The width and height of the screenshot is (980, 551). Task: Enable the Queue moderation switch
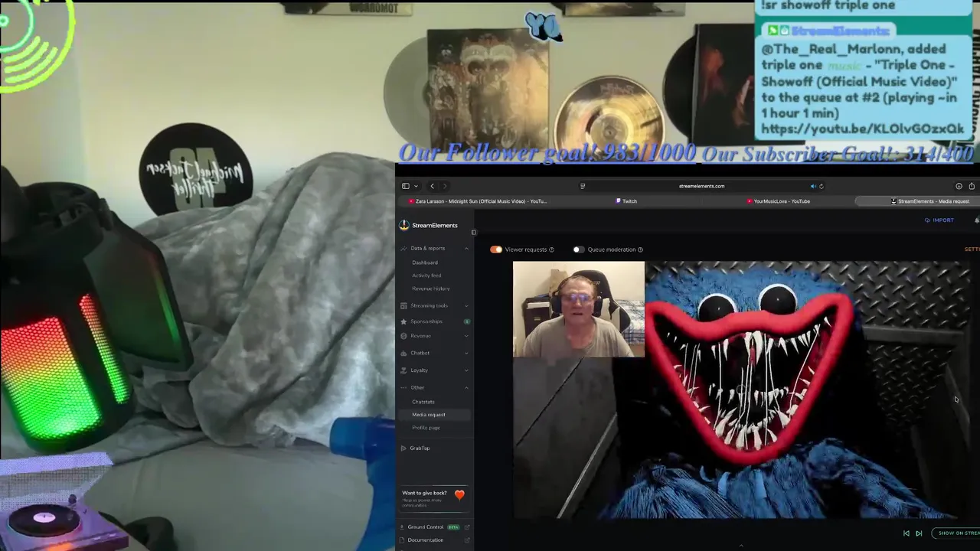[578, 249]
